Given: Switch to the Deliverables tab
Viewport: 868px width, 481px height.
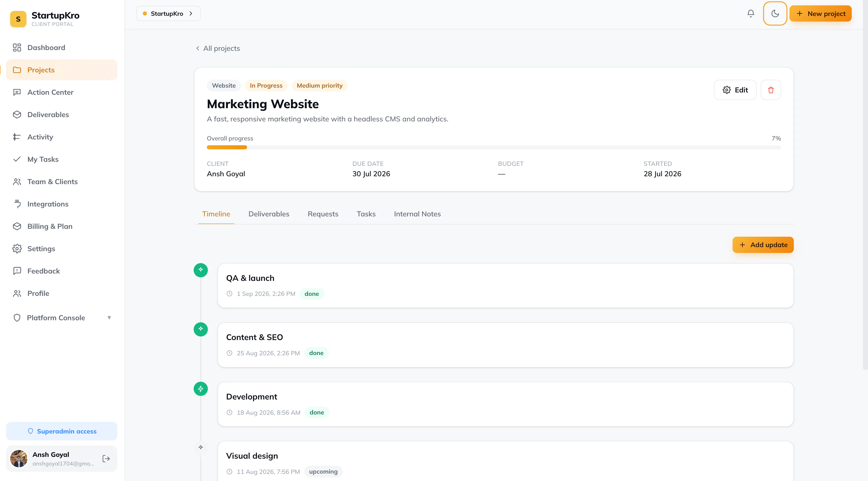Looking at the screenshot, I should coord(269,214).
